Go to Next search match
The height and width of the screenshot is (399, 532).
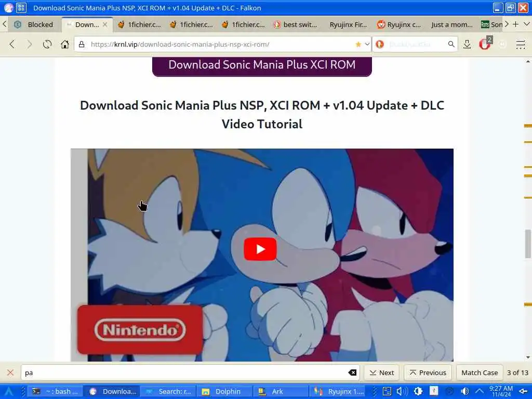click(x=382, y=373)
